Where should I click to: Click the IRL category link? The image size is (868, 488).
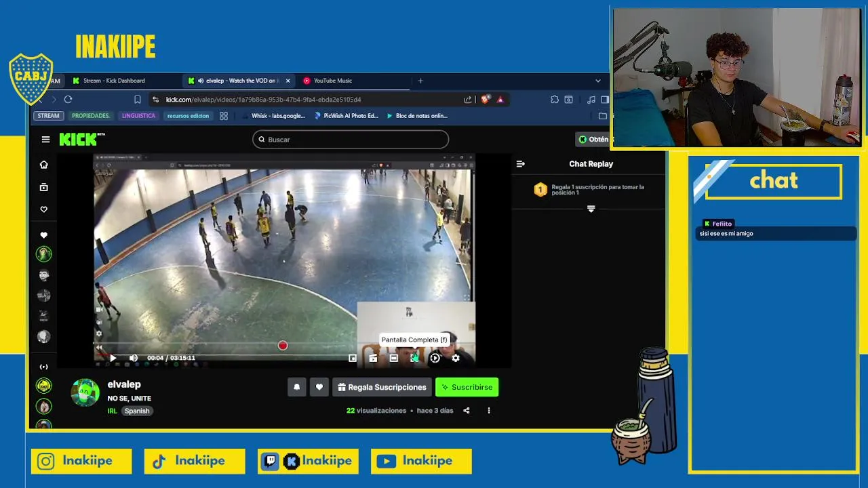112,411
